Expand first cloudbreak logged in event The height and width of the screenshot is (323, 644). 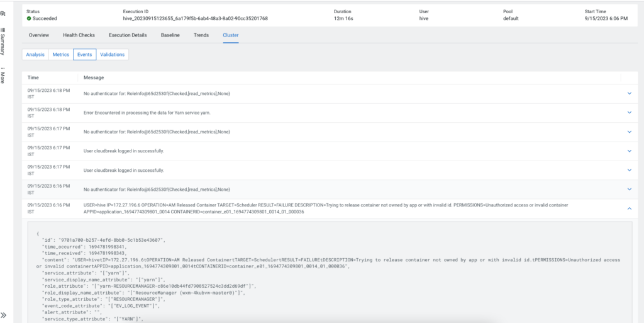tap(629, 151)
